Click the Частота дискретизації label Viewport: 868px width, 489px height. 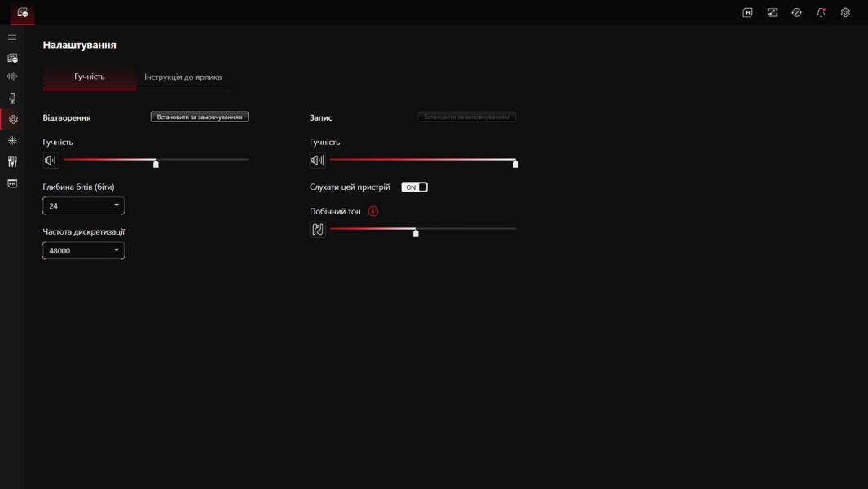point(84,232)
